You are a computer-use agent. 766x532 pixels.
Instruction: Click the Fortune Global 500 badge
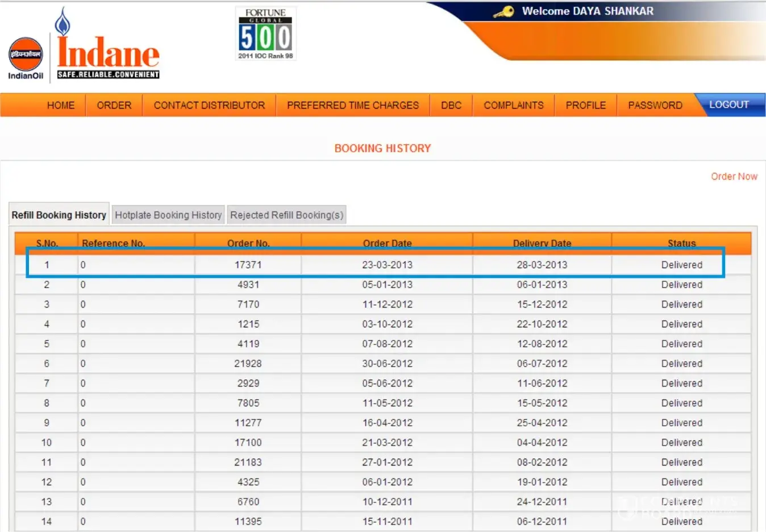265,34
